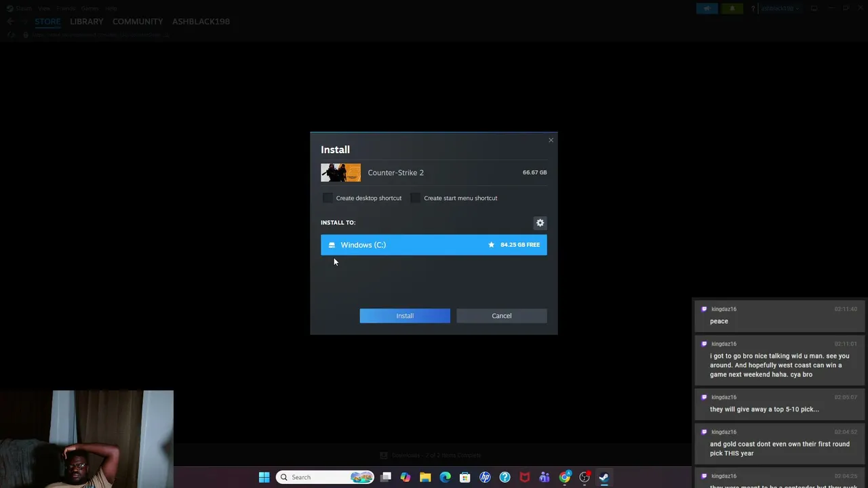Click "they will give away a top 5-10 pick..." message

(764, 409)
